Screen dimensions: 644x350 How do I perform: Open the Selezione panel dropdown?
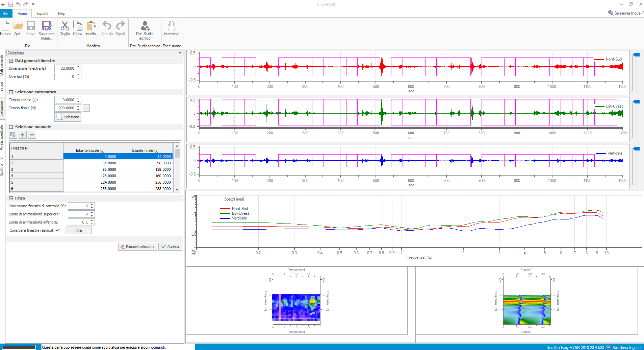(x=180, y=53)
